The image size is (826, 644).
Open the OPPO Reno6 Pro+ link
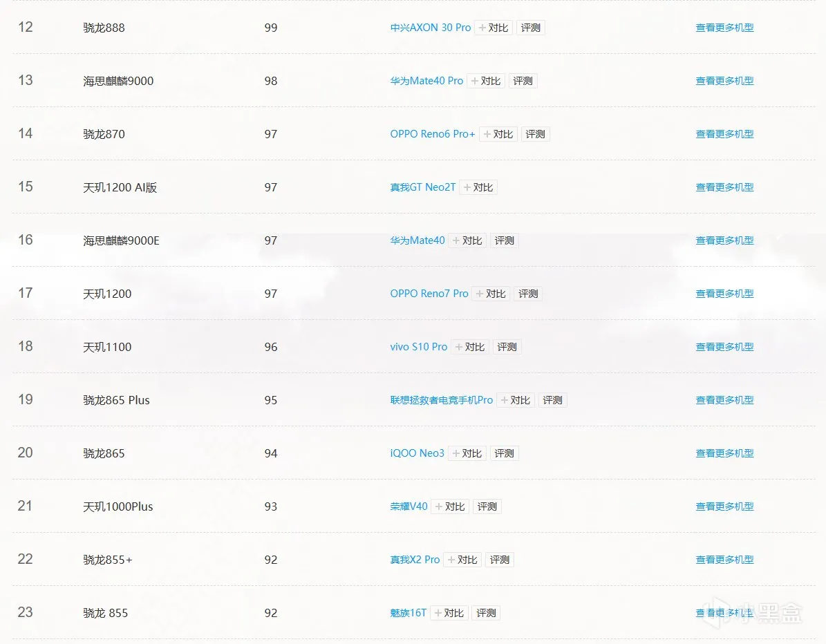click(433, 134)
